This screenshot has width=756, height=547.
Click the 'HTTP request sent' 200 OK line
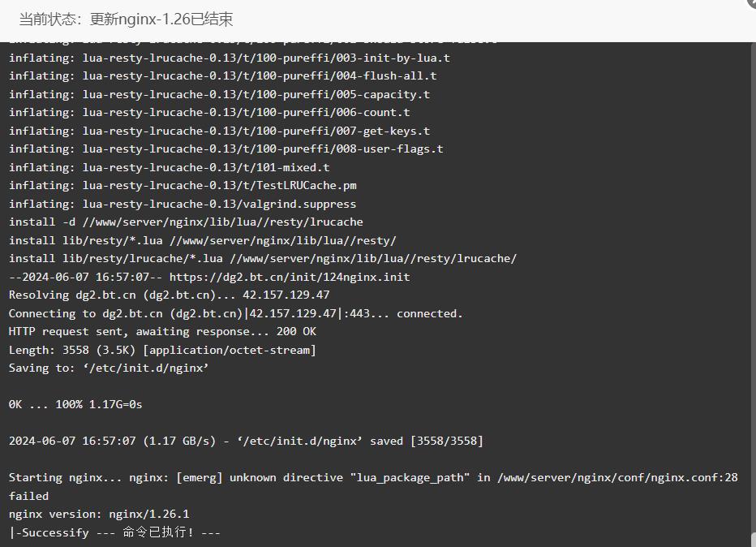162,332
